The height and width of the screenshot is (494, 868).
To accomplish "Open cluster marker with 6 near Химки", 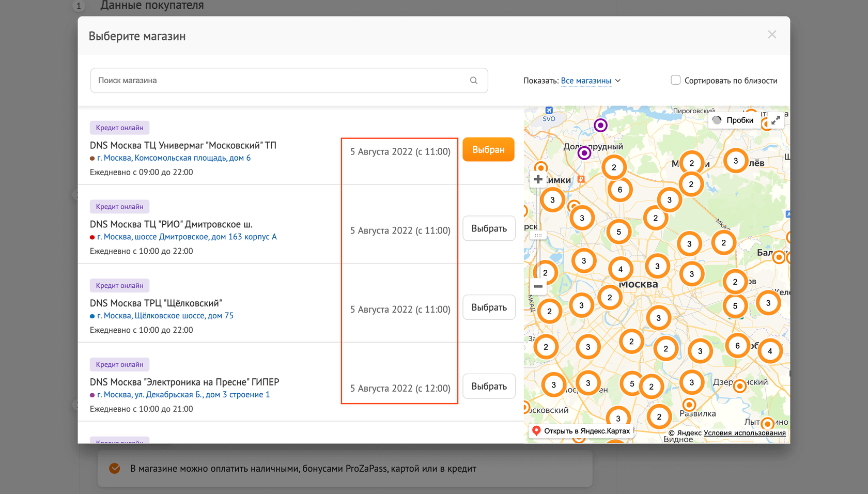I will [620, 190].
